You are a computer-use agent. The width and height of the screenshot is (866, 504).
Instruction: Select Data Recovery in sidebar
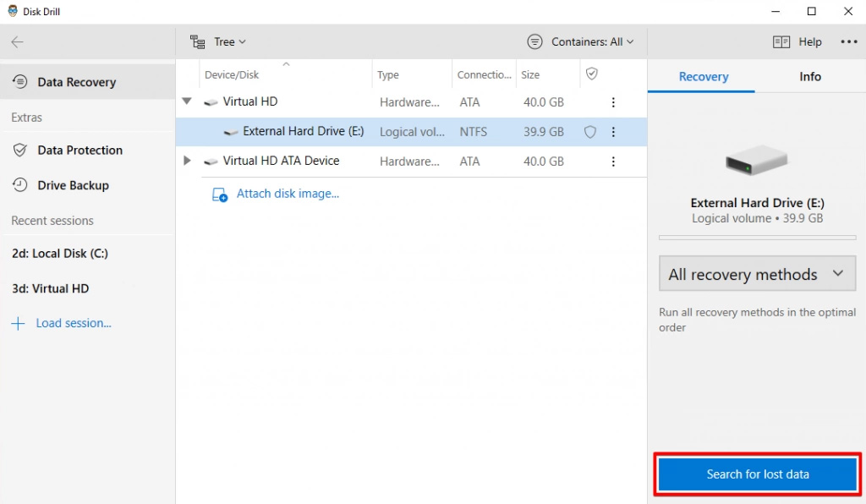coord(88,82)
